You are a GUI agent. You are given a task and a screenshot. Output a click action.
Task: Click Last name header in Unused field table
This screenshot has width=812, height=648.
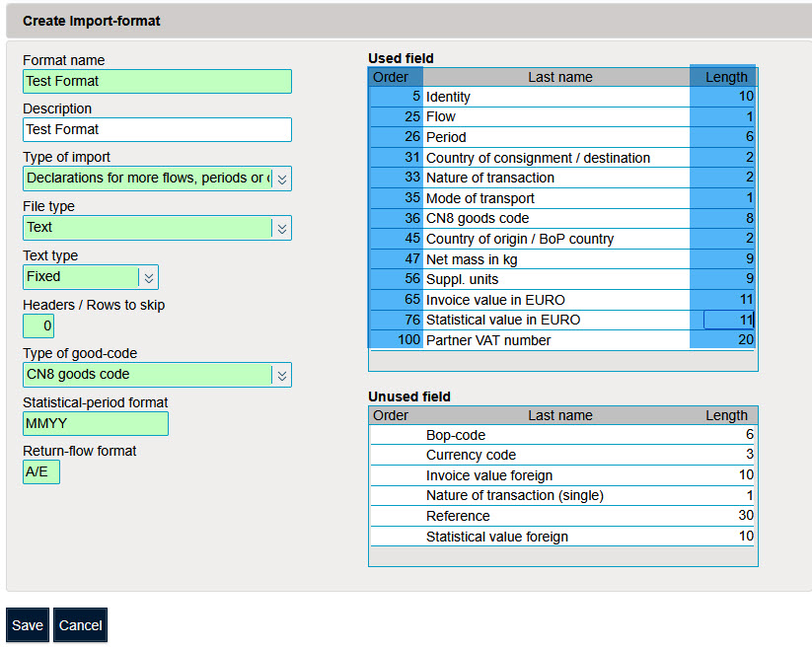point(559,415)
